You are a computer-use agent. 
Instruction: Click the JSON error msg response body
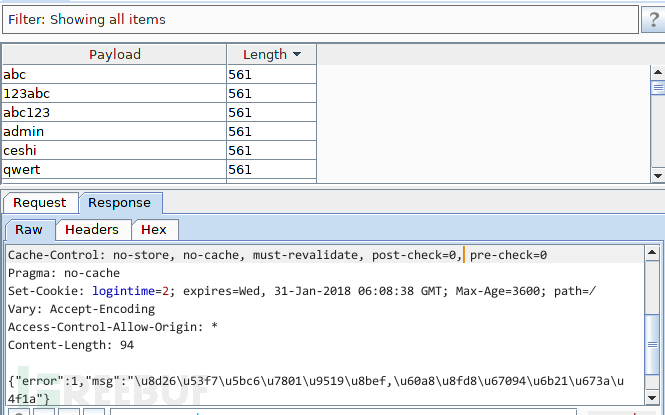point(316,390)
